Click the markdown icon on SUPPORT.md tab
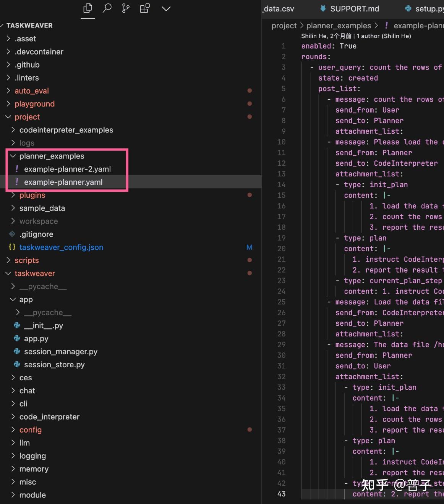 (323, 8)
